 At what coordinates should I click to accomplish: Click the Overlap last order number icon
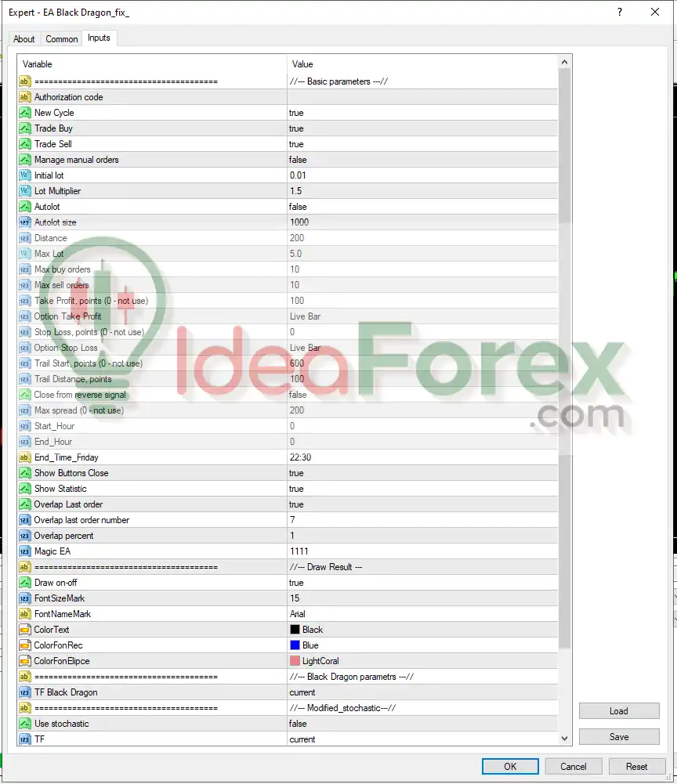tap(25, 520)
